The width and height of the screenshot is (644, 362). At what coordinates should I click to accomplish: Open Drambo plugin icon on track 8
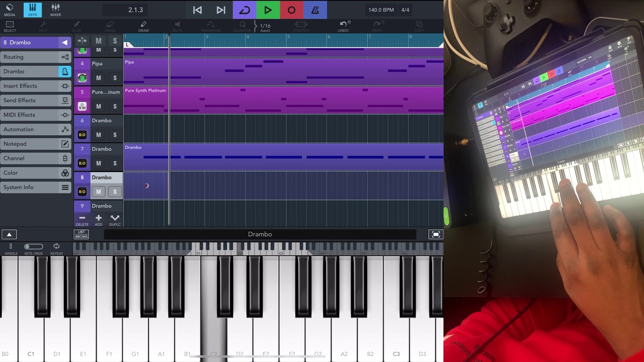[82, 192]
